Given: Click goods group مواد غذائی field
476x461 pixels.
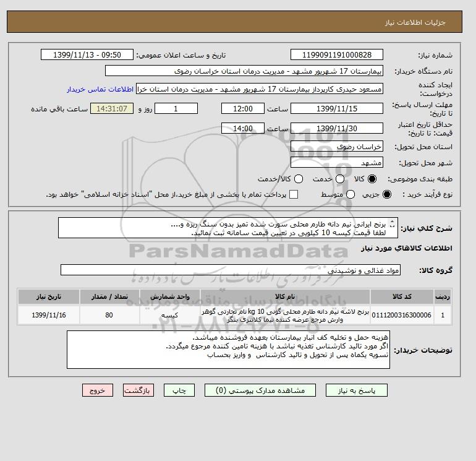Looking at the screenshot, I should tap(231, 270).
